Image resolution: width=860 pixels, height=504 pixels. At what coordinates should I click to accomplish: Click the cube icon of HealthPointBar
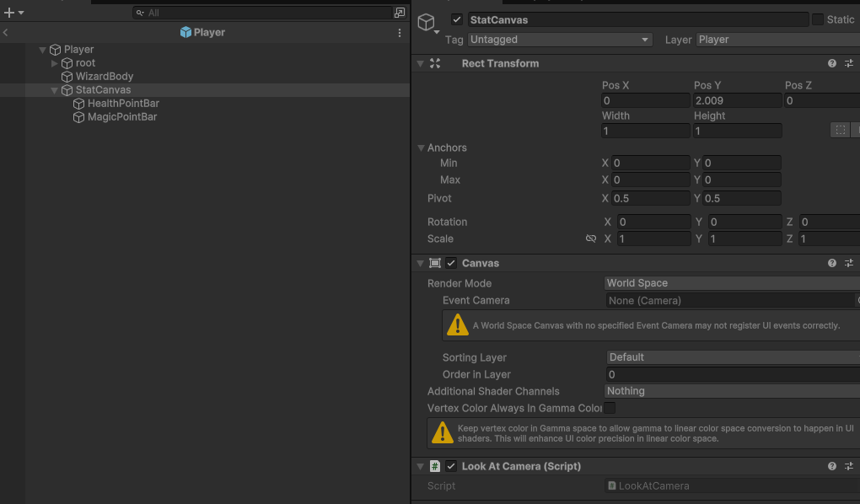click(x=79, y=104)
